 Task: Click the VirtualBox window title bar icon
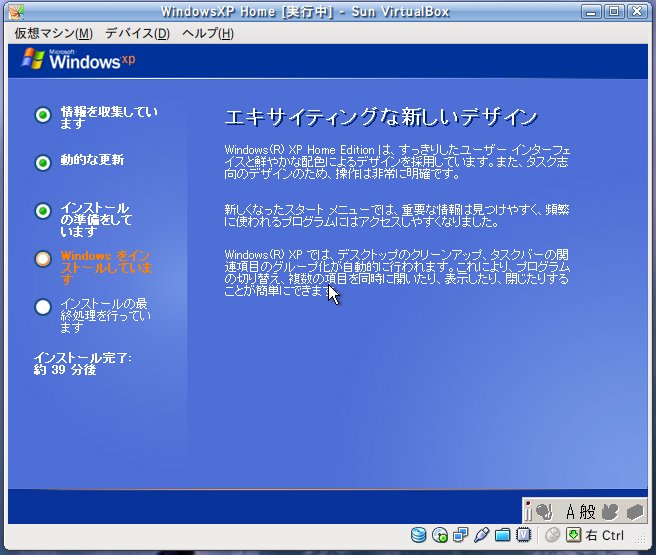click(x=16, y=12)
